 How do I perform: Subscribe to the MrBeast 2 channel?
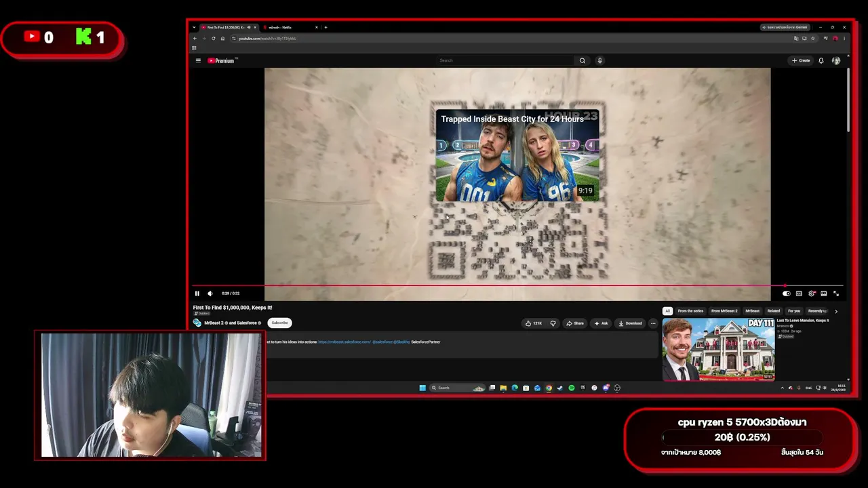pos(279,323)
